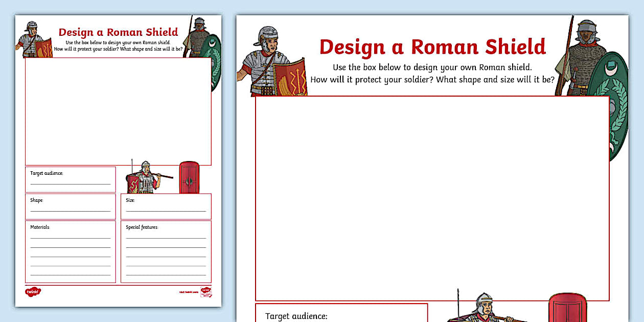The width and height of the screenshot is (644, 322).
Task: Click the Design a Roman Shield title
Action: pyautogui.click(x=432, y=47)
